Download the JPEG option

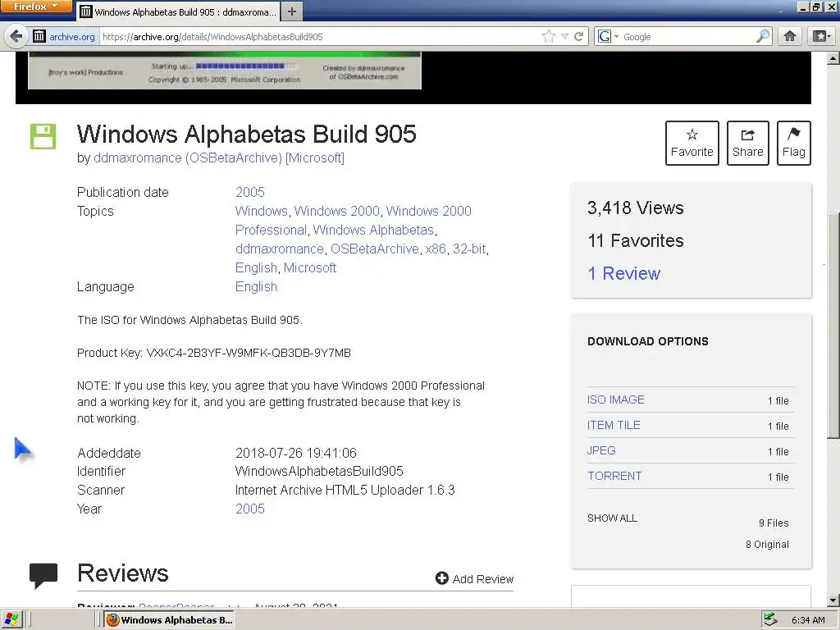click(x=601, y=450)
